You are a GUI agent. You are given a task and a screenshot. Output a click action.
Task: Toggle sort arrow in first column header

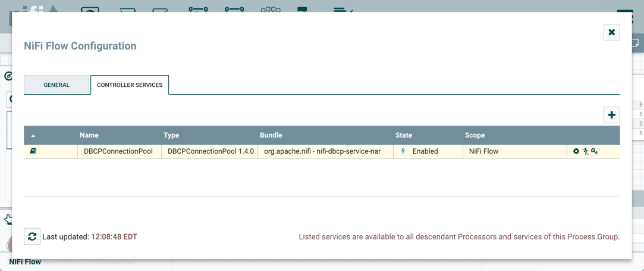[33, 136]
